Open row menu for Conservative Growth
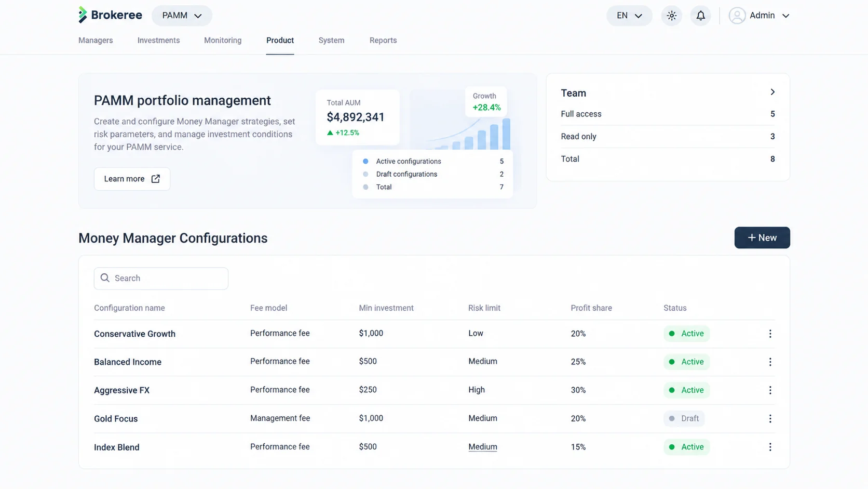 770,334
